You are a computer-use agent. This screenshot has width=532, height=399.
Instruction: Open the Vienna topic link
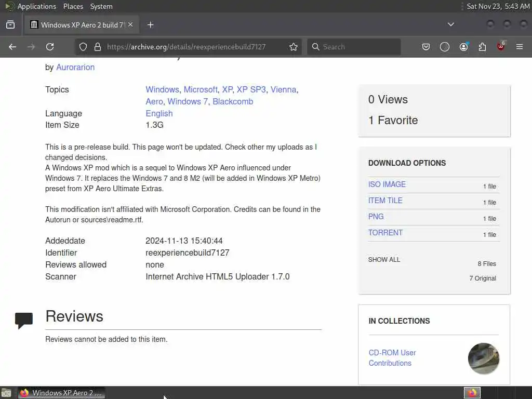point(283,89)
